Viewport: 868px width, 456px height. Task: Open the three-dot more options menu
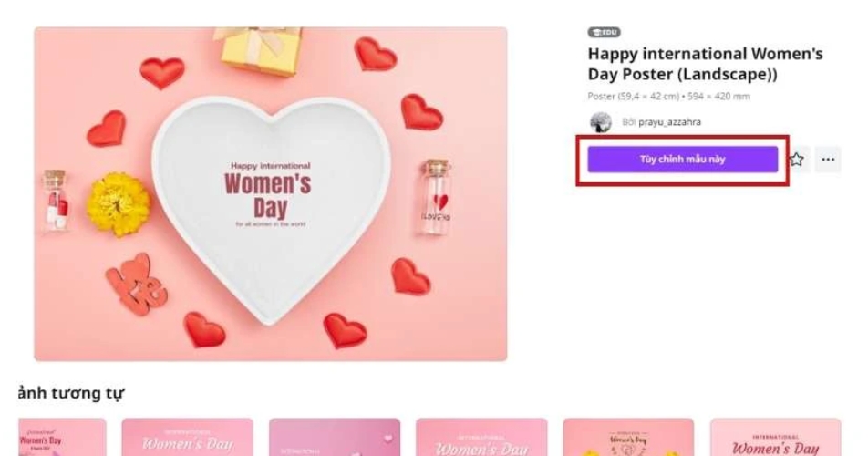click(x=827, y=160)
